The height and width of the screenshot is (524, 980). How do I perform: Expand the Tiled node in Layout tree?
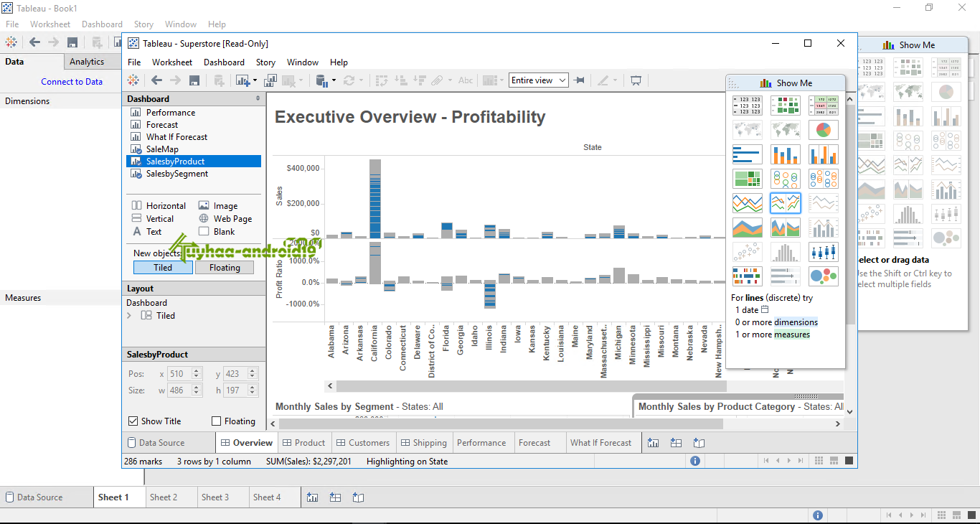click(x=129, y=316)
